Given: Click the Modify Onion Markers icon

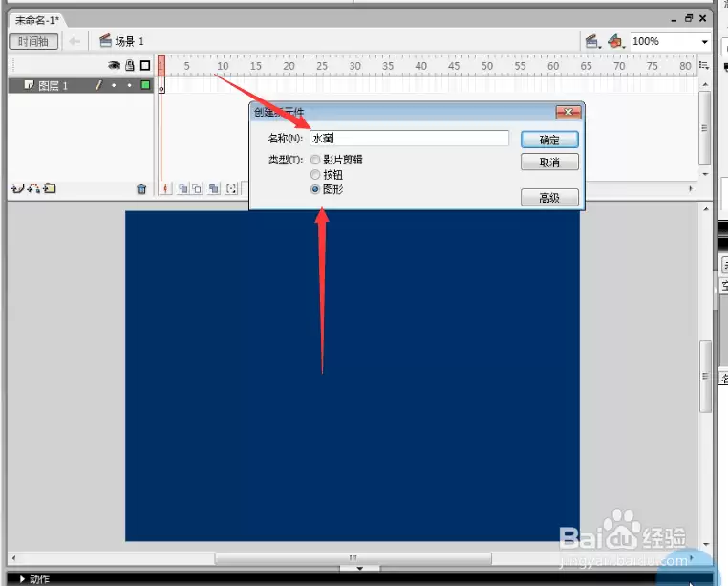Looking at the screenshot, I should (231, 188).
